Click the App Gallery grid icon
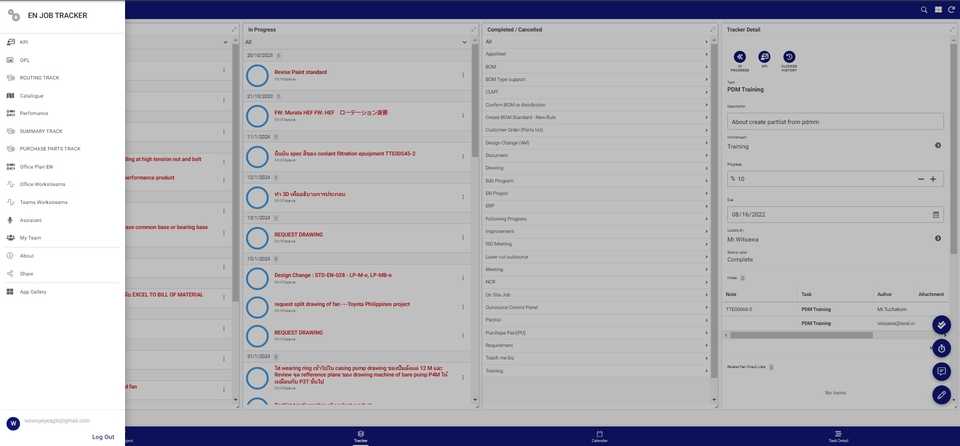 point(10,292)
